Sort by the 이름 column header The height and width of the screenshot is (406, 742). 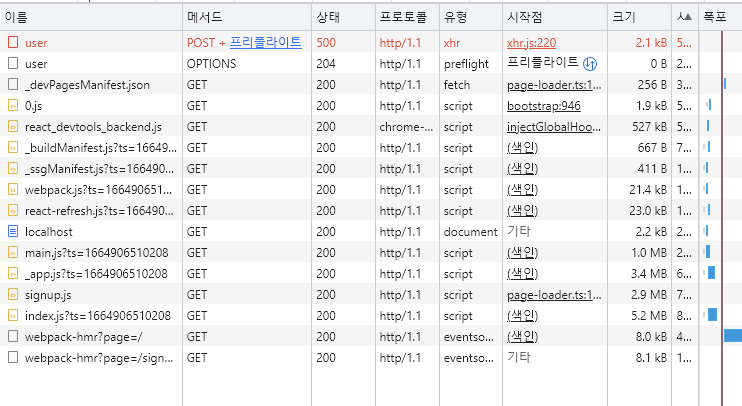pos(91,17)
